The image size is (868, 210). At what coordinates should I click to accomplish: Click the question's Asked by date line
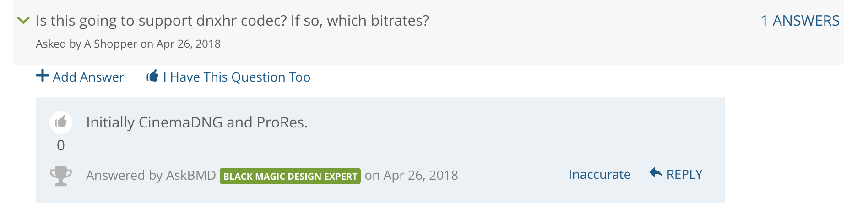(x=128, y=44)
